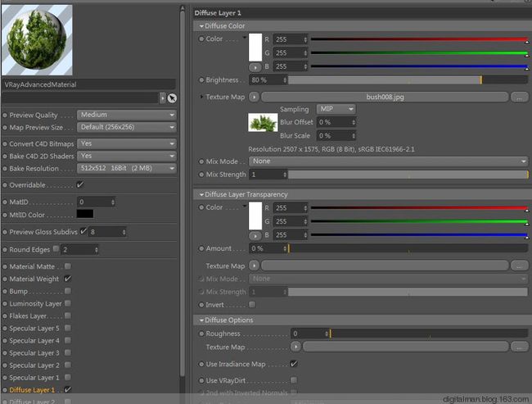Click keyframe dot beside Diffuse Mix Mode
532x404 pixels.
[201, 161]
